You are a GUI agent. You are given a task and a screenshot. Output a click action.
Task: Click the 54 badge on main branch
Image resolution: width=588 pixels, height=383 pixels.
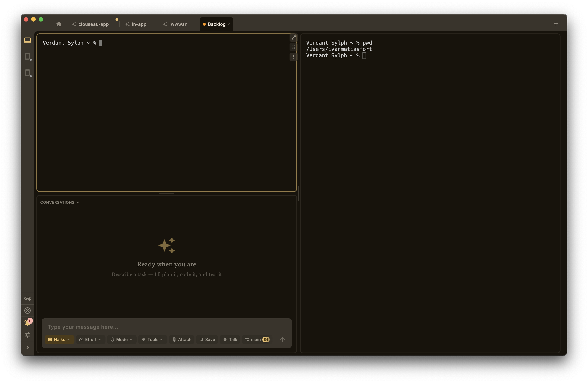click(266, 340)
